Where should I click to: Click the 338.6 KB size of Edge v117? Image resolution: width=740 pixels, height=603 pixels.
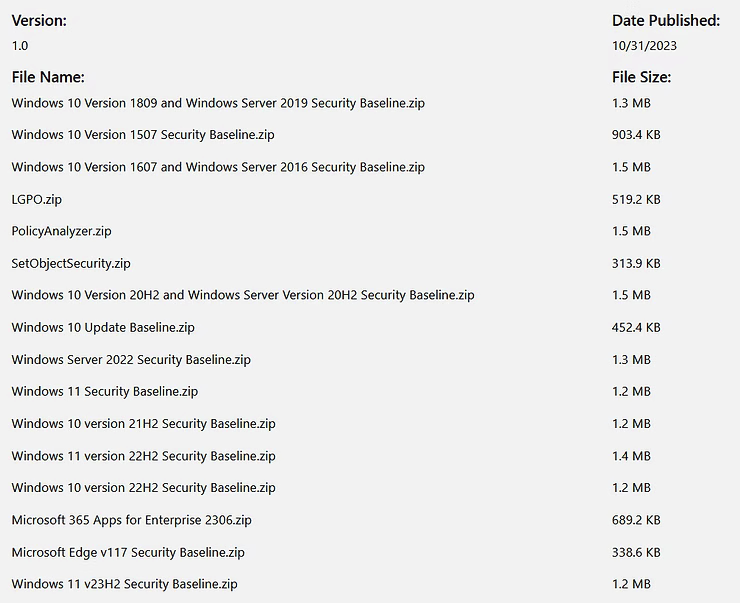(x=636, y=553)
